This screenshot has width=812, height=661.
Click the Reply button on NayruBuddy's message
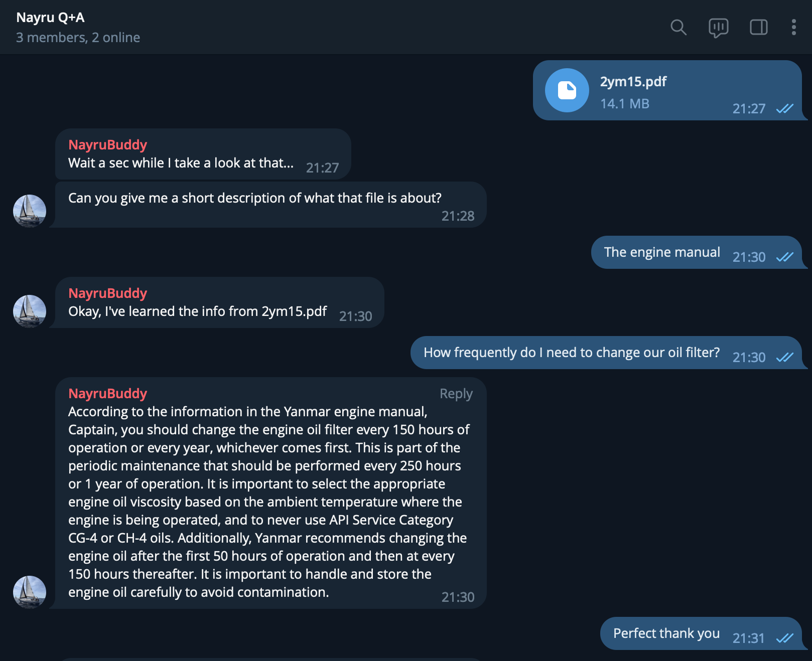(456, 394)
